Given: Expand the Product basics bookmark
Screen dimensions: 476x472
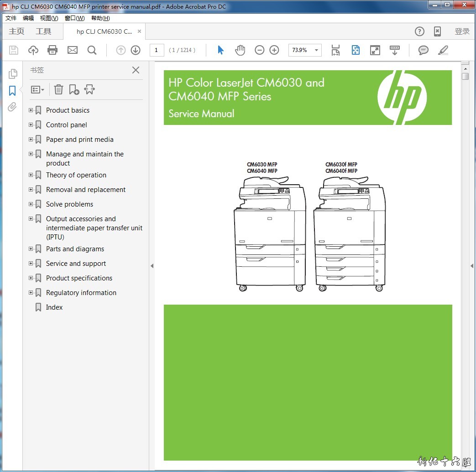Looking at the screenshot, I should 31,110.
